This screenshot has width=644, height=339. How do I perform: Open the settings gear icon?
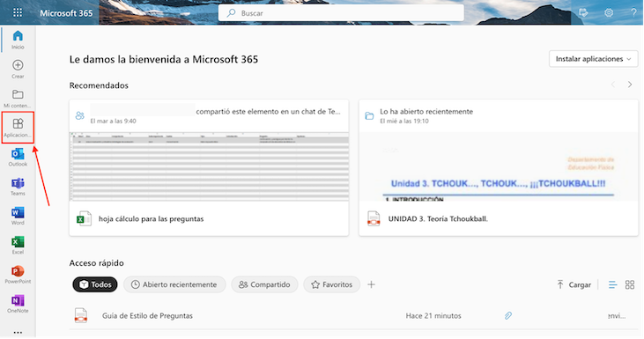(609, 12)
